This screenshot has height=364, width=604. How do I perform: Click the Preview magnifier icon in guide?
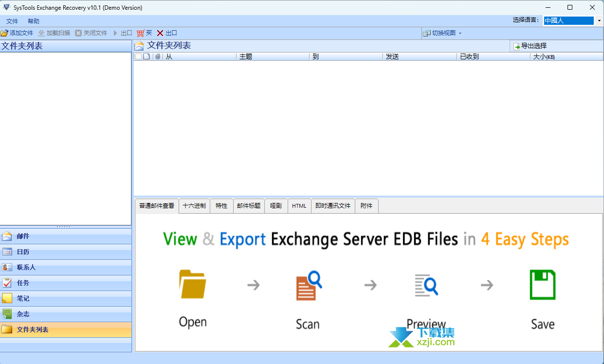pos(426,285)
